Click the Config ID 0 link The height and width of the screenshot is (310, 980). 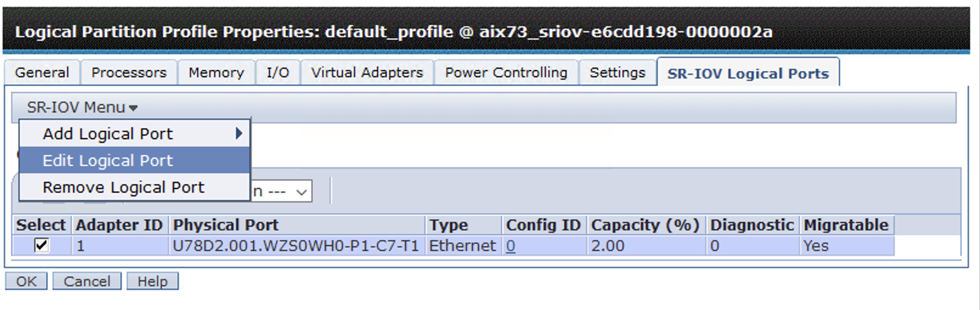511,246
